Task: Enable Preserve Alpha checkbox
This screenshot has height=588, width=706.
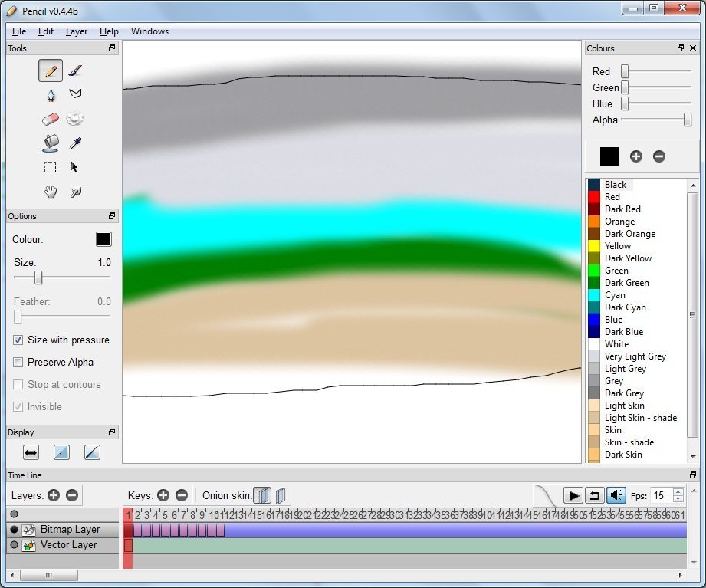Action: 18,362
